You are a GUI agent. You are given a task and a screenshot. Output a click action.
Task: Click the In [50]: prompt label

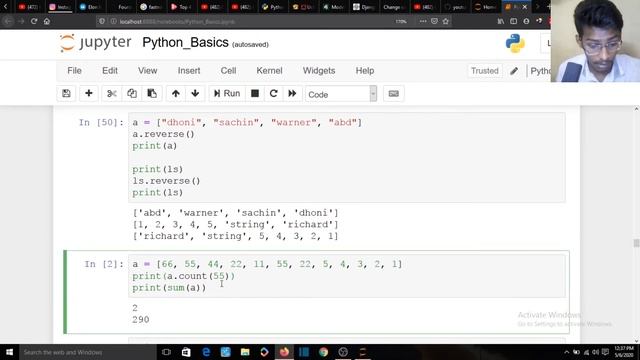(x=101, y=122)
